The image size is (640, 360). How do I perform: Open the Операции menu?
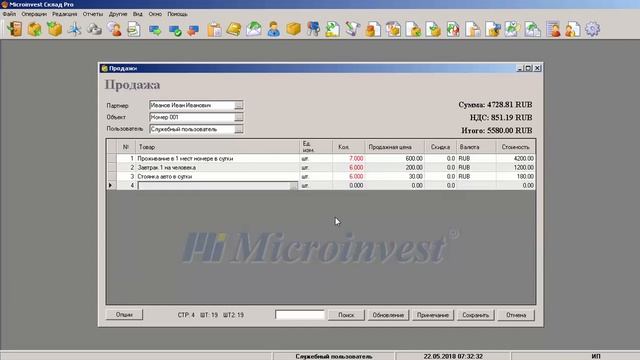34,14
